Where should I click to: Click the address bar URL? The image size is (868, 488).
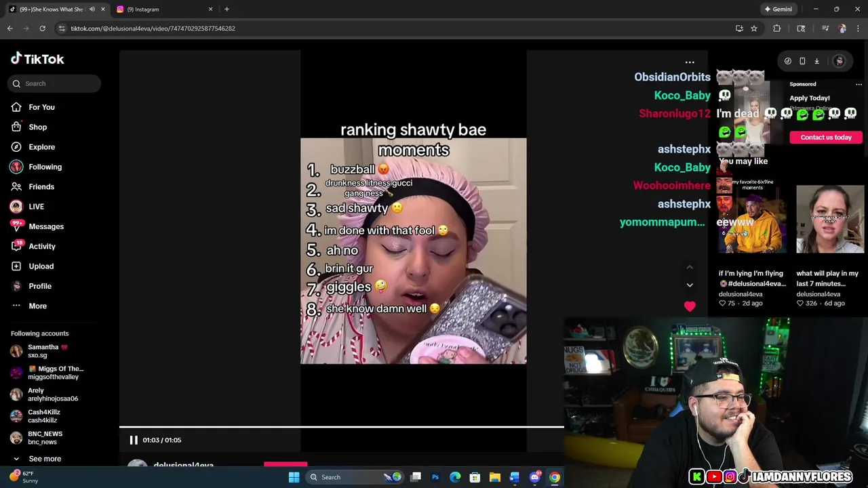coord(153,28)
